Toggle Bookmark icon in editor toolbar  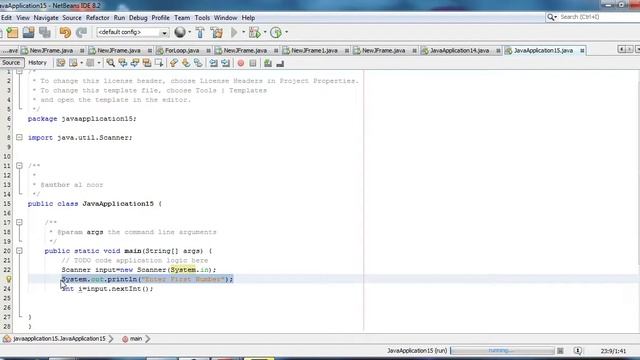point(198,63)
